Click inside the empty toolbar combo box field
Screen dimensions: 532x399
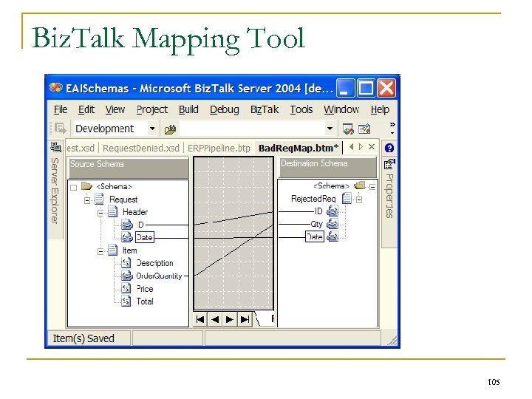point(252,129)
